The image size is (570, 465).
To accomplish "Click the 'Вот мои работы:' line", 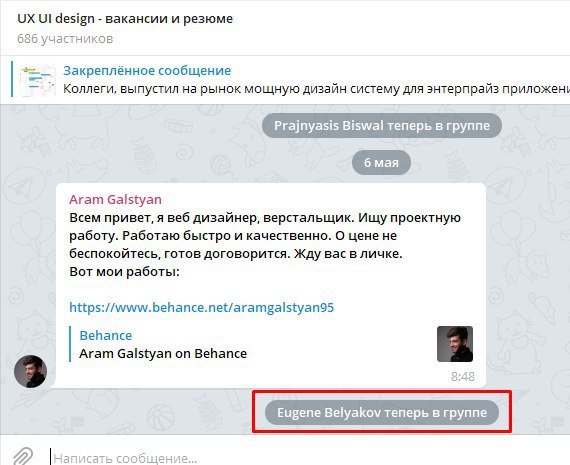I will [x=124, y=272].
